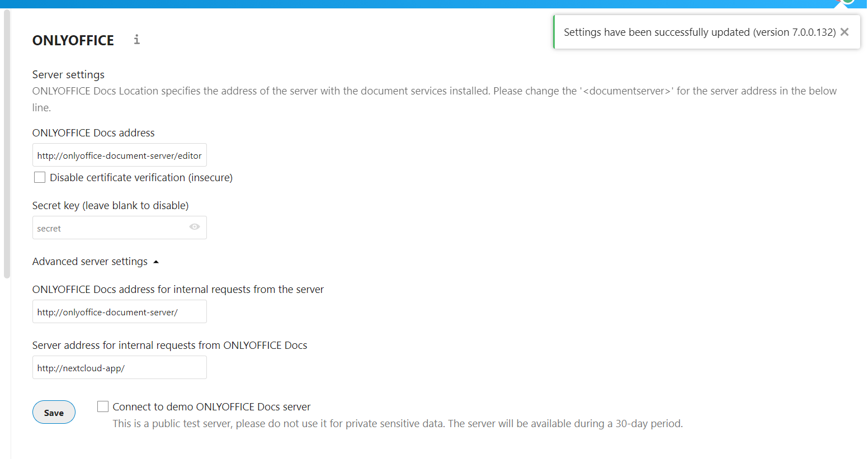Click the ONLYOFFICE heading
The image size is (868, 459).
pyautogui.click(x=73, y=40)
